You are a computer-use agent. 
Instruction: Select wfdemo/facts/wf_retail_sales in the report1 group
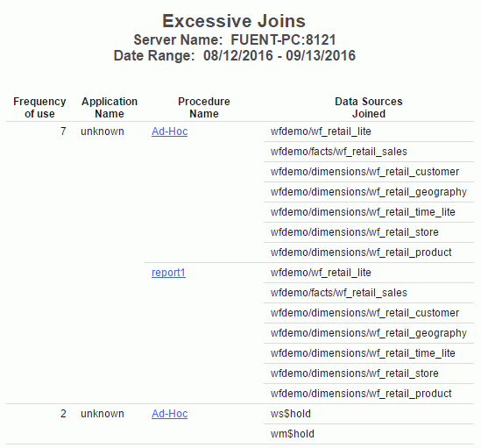point(339,293)
